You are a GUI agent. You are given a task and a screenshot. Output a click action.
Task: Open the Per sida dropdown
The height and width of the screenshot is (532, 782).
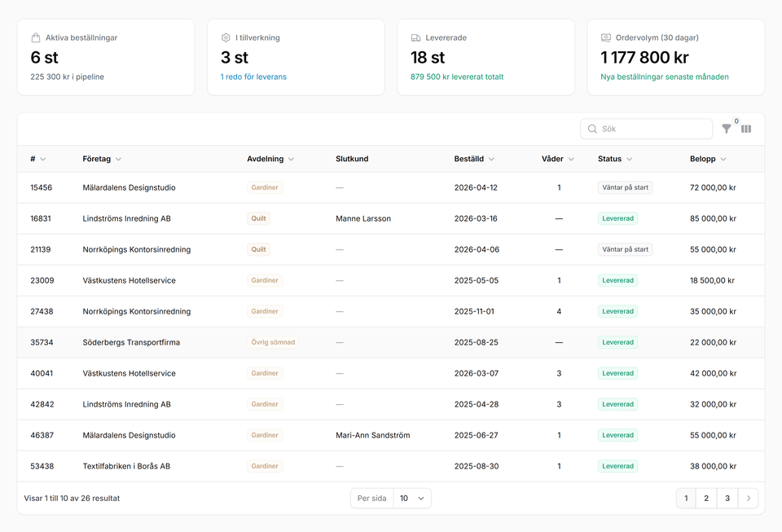pyautogui.click(x=411, y=498)
